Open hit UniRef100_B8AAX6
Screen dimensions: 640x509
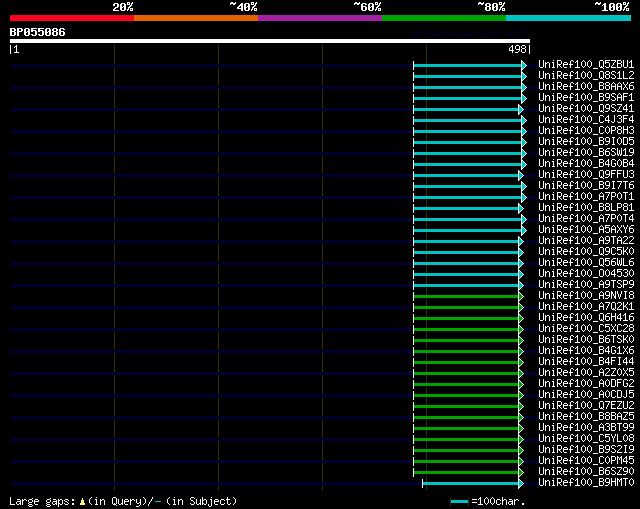tap(586, 86)
